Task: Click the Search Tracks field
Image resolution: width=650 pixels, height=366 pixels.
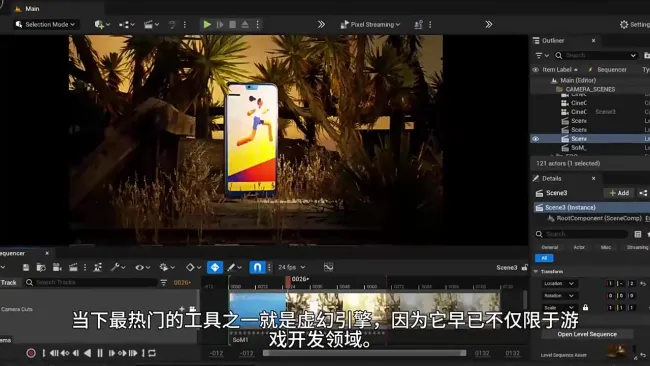Action: click(x=91, y=282)
